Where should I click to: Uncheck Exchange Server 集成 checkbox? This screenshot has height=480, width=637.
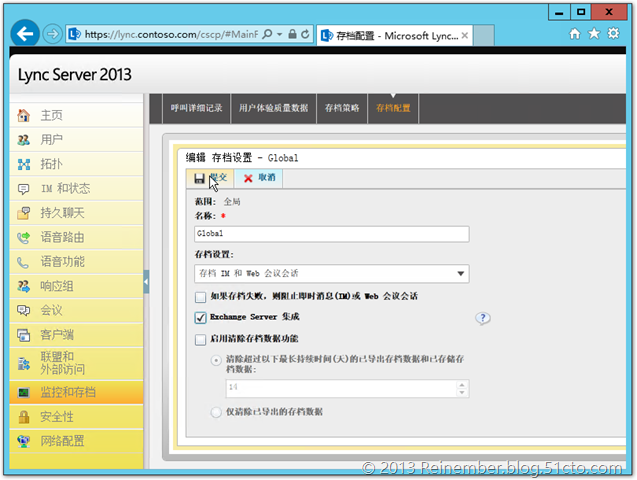[201, 318]
